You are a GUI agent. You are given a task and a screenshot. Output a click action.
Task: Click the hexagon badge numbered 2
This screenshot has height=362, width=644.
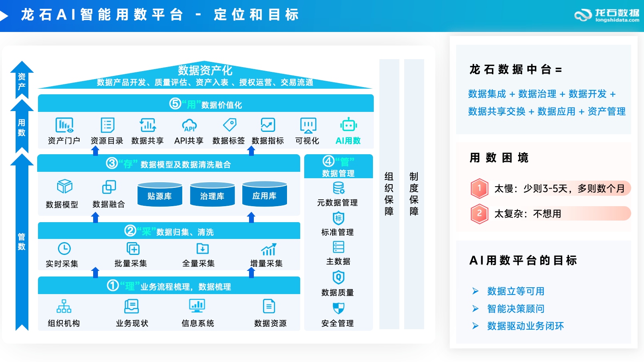(x=479, y=214)
